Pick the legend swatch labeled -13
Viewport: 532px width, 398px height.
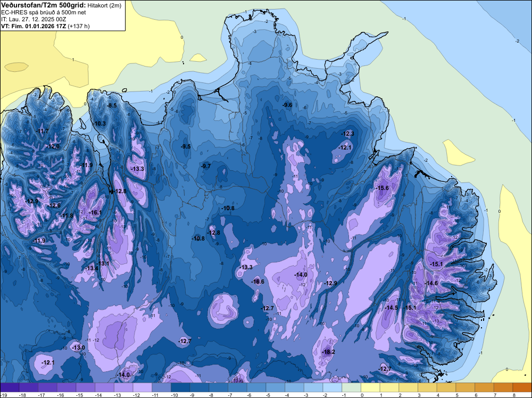coord(123,387)
